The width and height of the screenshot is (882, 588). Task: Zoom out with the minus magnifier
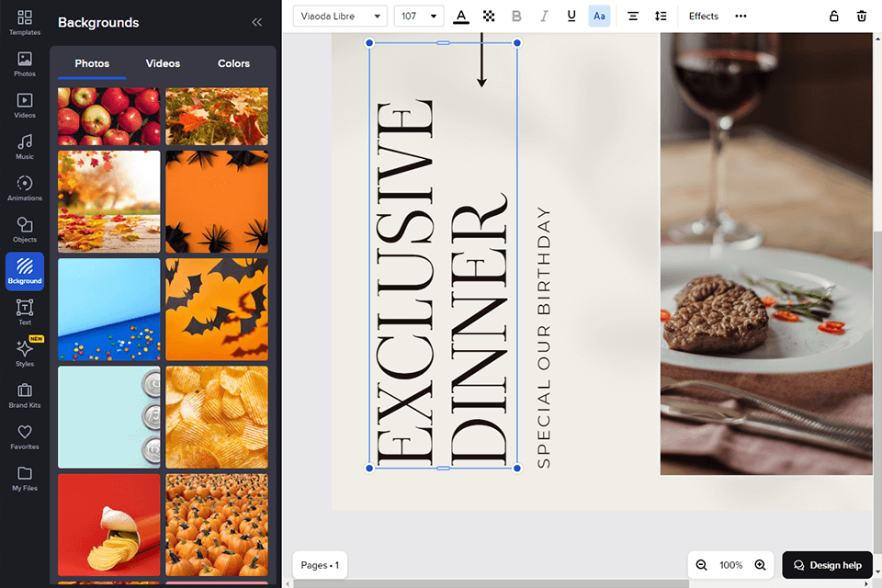(701, 565)
